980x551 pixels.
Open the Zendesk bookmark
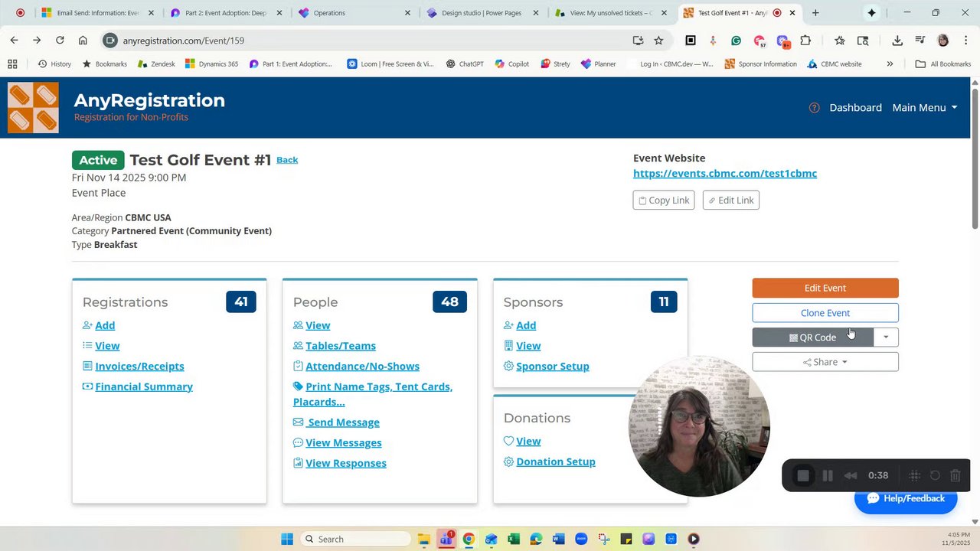pyautogui.click(x=156, y=64)
